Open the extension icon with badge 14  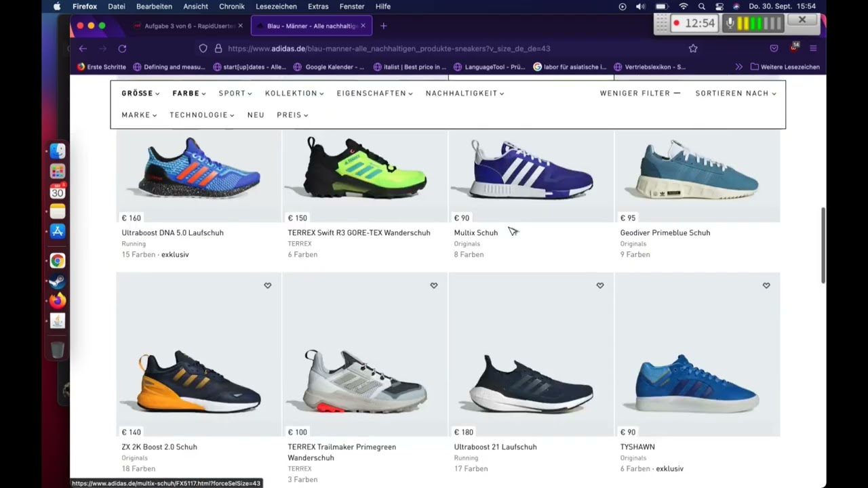point(793,47)
